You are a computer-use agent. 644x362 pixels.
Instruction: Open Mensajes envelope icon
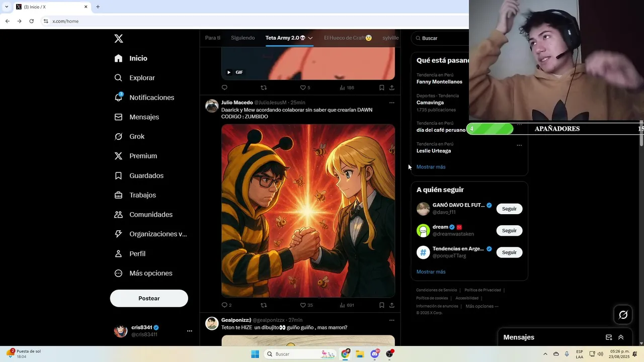click(x=118, y=117)
